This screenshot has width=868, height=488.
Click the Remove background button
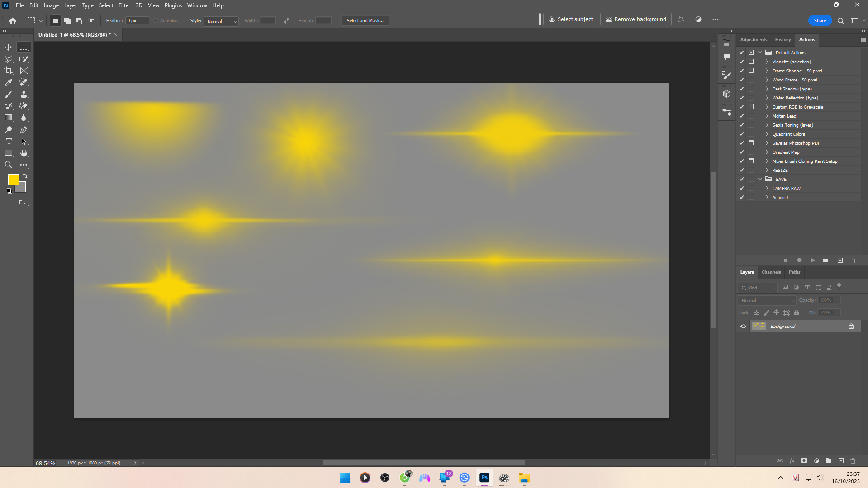tap(636, 19)
